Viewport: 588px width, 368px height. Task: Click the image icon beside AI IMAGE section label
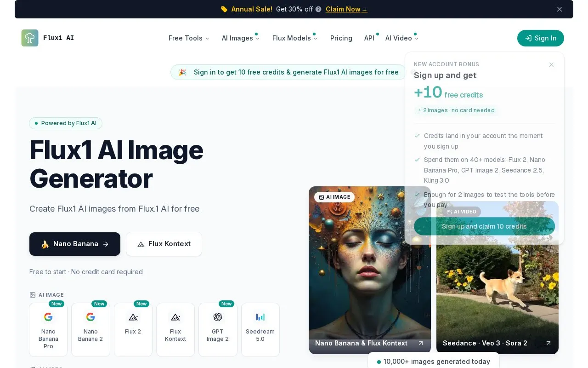(x=33, y=295)
